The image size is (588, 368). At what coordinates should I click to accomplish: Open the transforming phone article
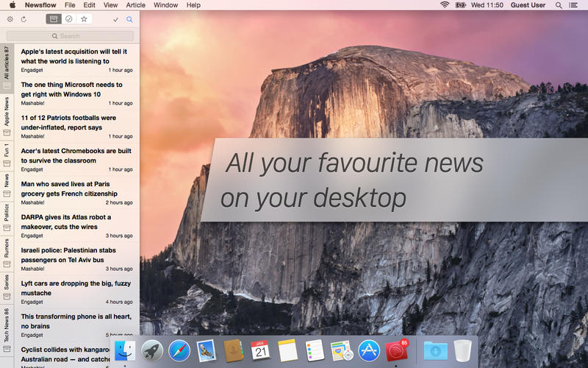(x=77, y=325)
